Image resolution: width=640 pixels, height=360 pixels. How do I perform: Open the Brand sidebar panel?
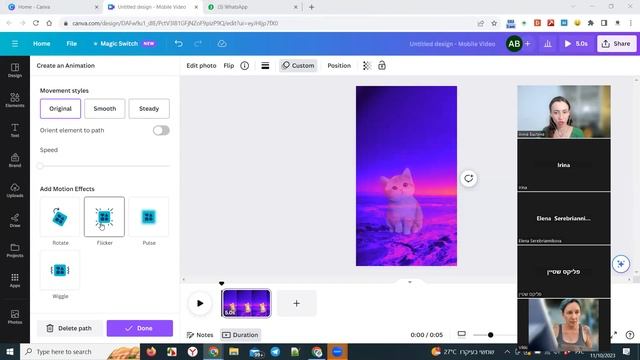click(x=15, y=160)
